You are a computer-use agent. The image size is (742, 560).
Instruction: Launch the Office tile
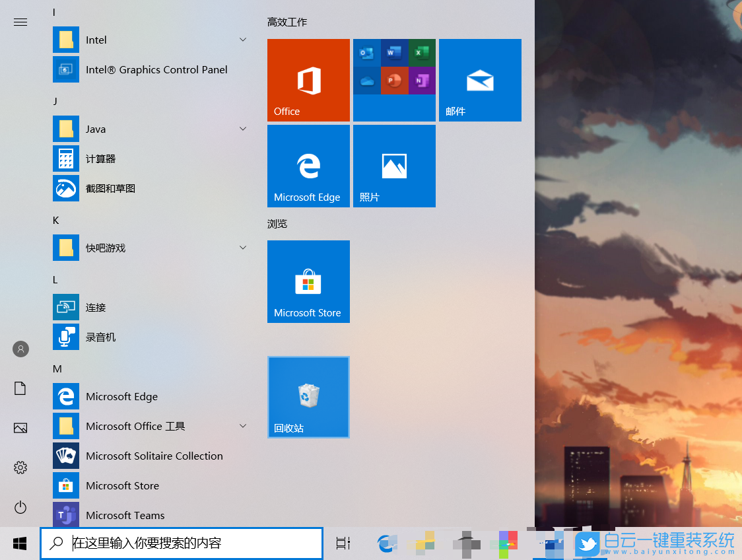point(308,79)
